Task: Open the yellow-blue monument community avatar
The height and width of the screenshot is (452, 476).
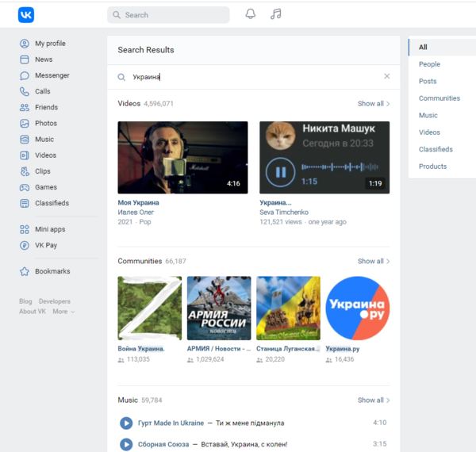Action: click(289, 308)
